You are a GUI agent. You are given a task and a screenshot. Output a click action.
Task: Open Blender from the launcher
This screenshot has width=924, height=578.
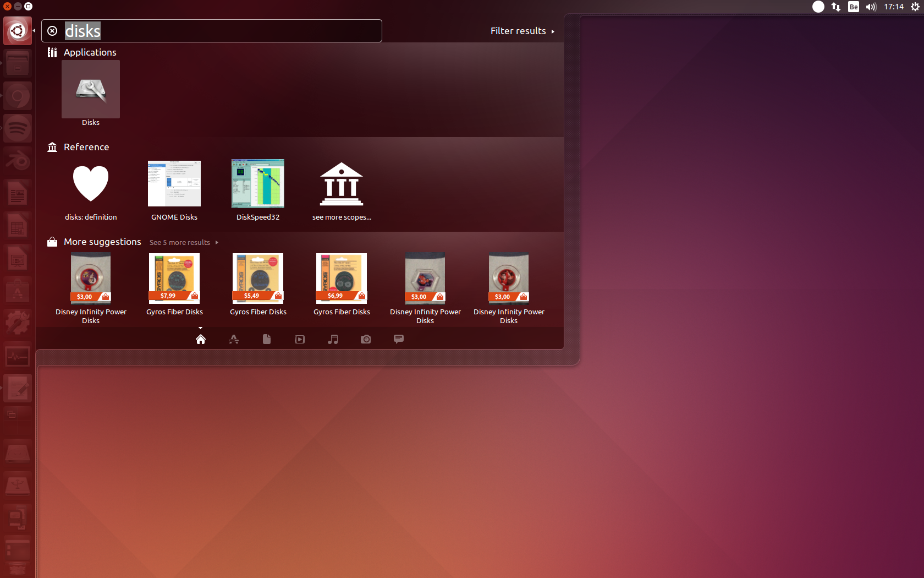[x=18, y=161]
